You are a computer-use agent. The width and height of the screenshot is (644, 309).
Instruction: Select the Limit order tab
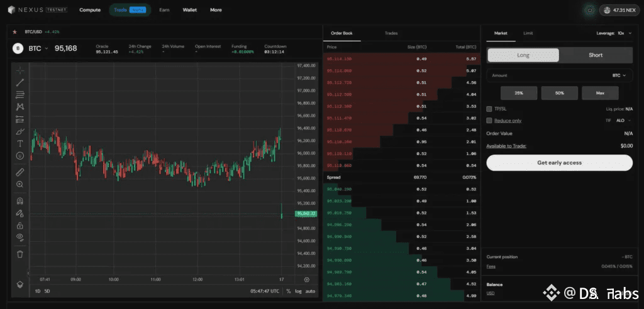(x=528, y=33)
